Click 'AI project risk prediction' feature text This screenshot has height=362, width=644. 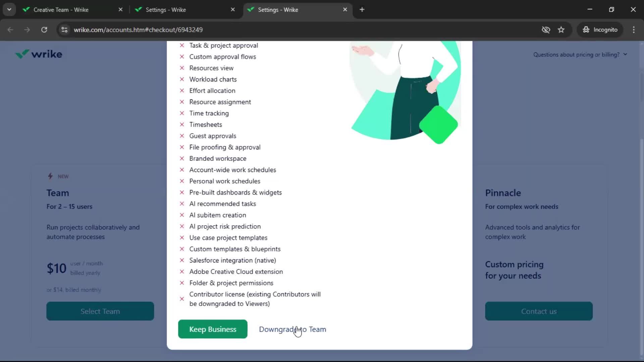pos(225,226)
